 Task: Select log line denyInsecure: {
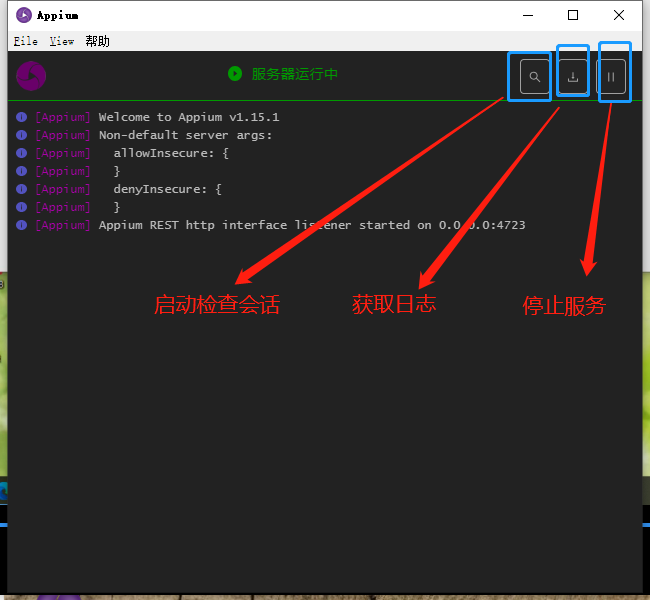tap(167, 189)
